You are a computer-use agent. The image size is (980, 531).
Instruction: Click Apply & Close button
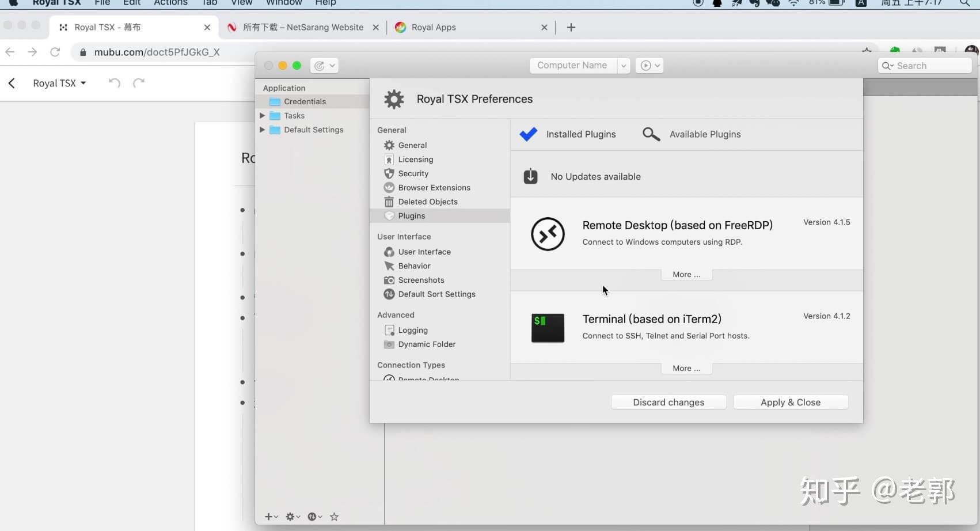coord(791,402)
